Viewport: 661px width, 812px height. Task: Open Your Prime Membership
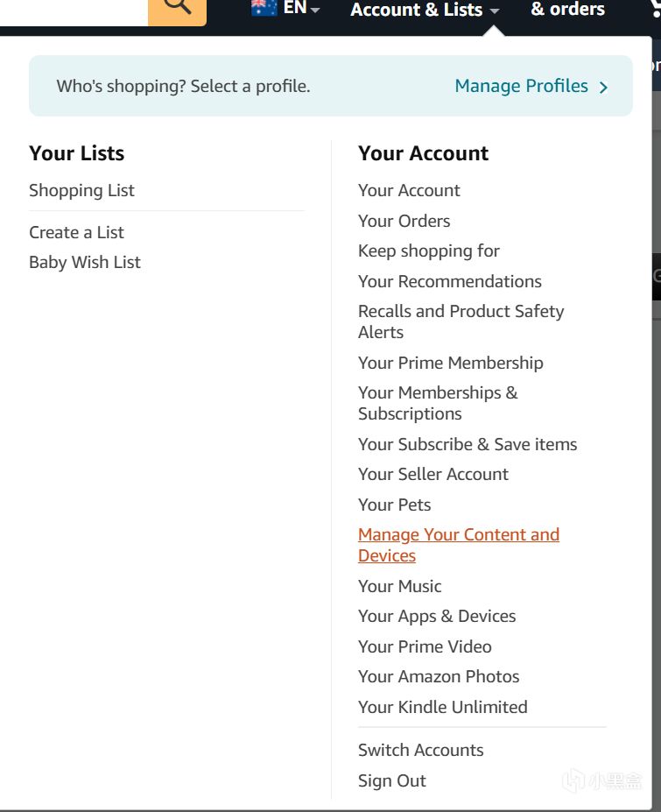pyautogui.click(x=450, y=363)
